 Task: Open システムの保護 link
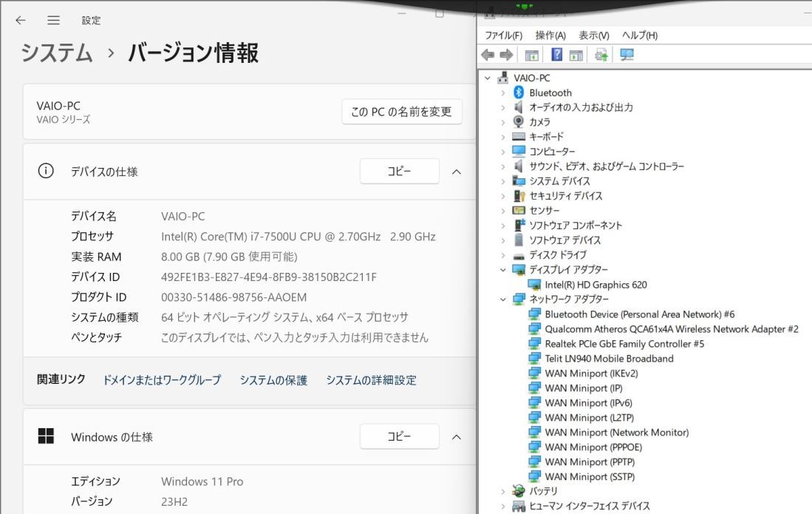coord(273,380)
